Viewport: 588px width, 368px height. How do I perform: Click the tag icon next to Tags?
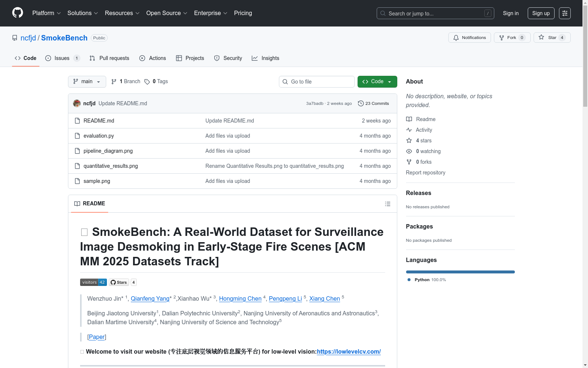click(x=147, y=82)
